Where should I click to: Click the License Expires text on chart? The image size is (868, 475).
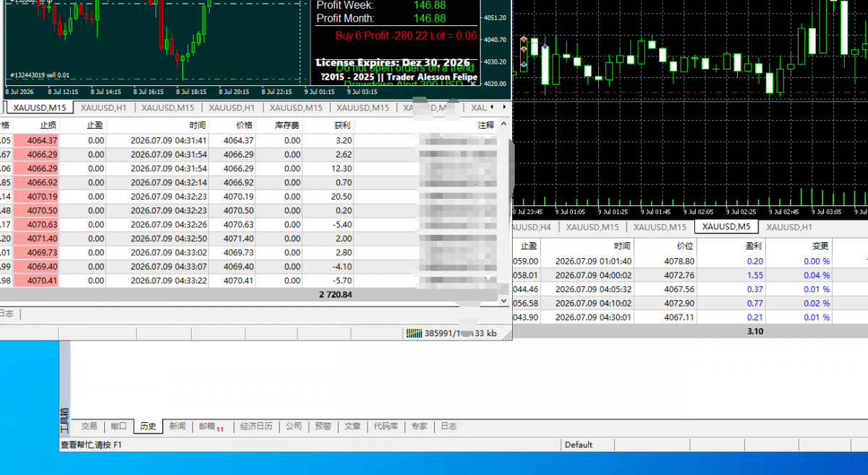[393, 63]
